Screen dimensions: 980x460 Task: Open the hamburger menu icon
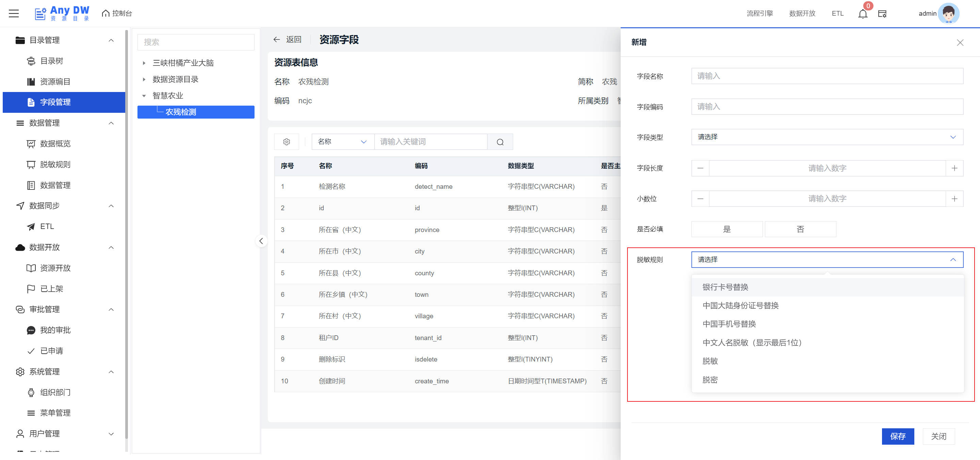tap(14, 14)
